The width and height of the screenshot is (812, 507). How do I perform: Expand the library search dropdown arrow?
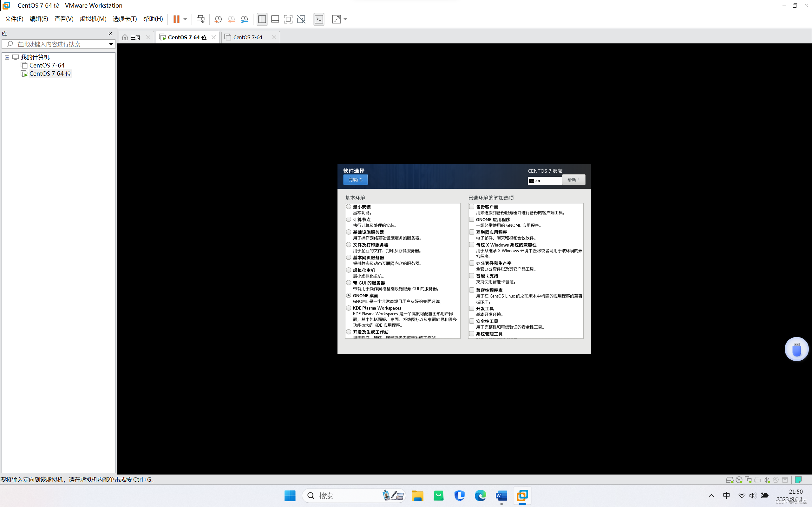pyautogui.click(x=111, y=44)
